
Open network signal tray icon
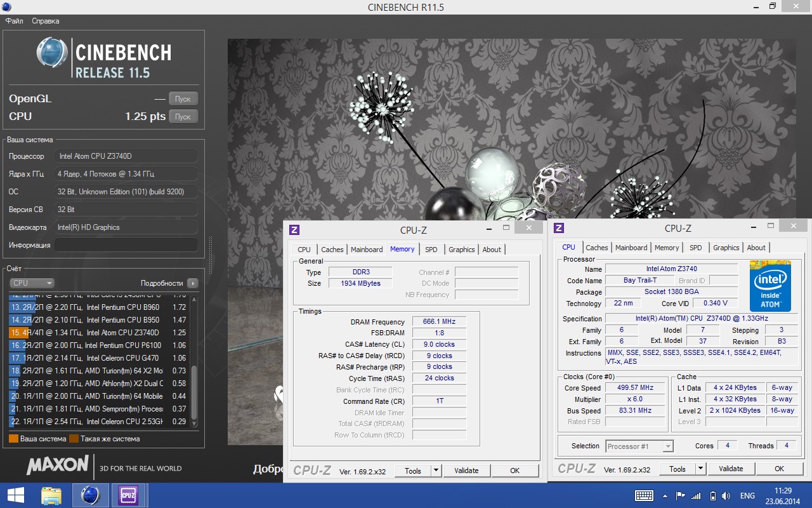click(x=696, y=496)
